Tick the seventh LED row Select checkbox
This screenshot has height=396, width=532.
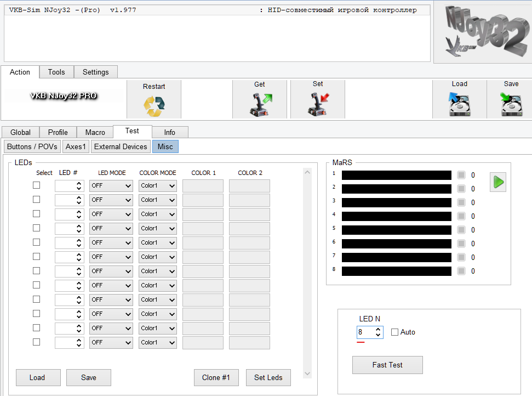(36, 271)
